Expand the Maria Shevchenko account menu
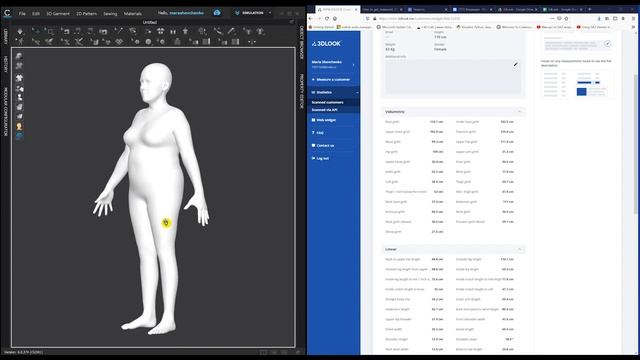The width and height of the screenshot is (640, 360). (x=353, y=64)
